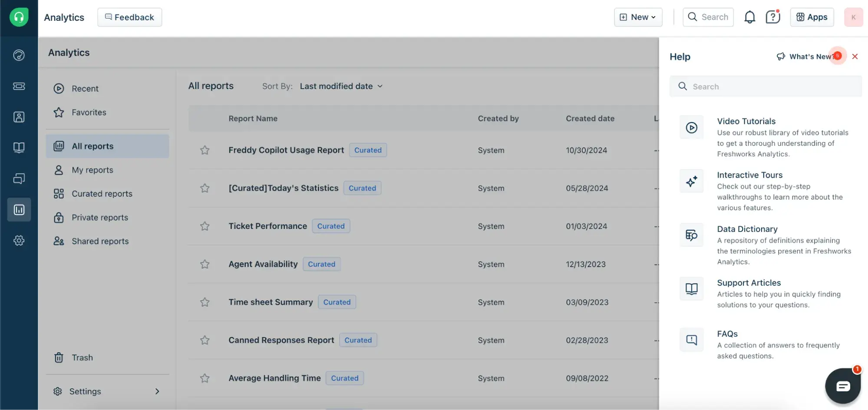This screenshot has width=868, height=410.
Task: Expand the New dropdown button
Action: 638,17
